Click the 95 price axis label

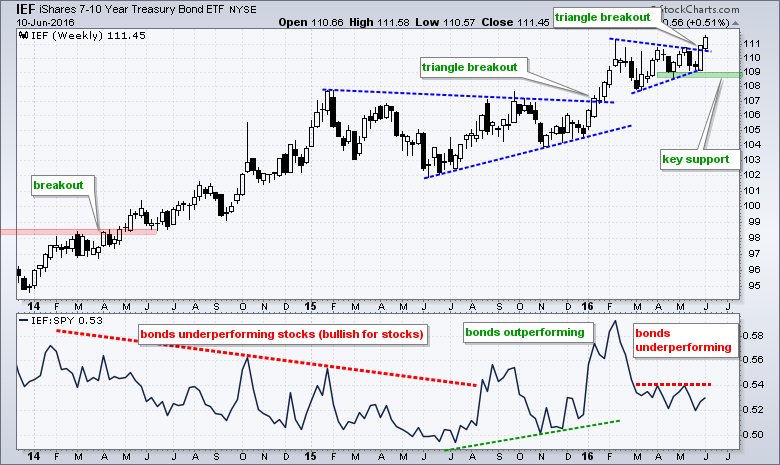click(754, 286)
